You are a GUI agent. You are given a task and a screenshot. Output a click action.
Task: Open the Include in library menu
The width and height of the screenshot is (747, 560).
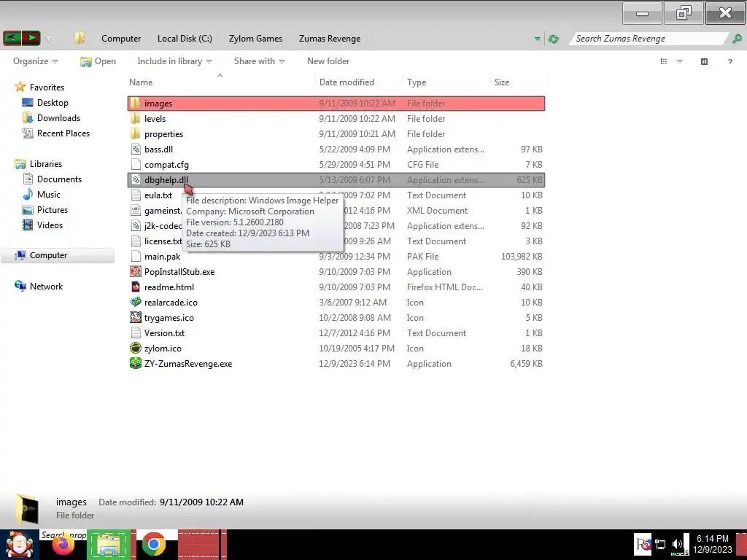(x=174, y=61)
